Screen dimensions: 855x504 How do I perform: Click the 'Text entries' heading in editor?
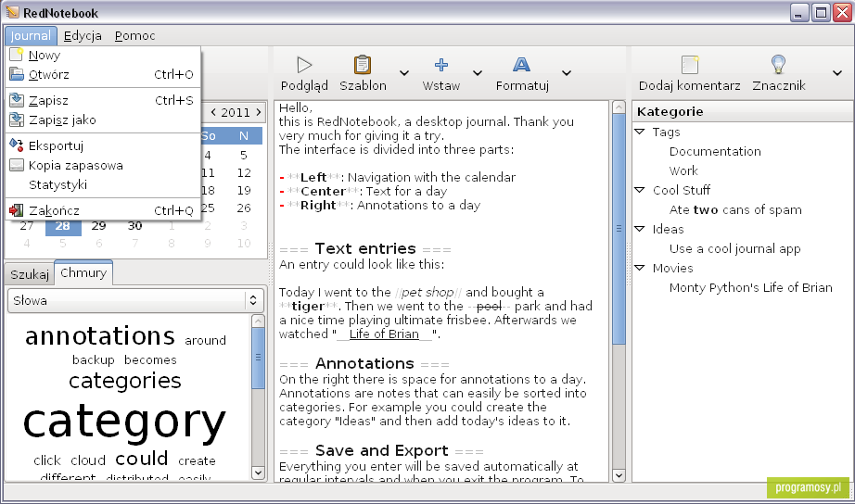click(x=365, y=248)
